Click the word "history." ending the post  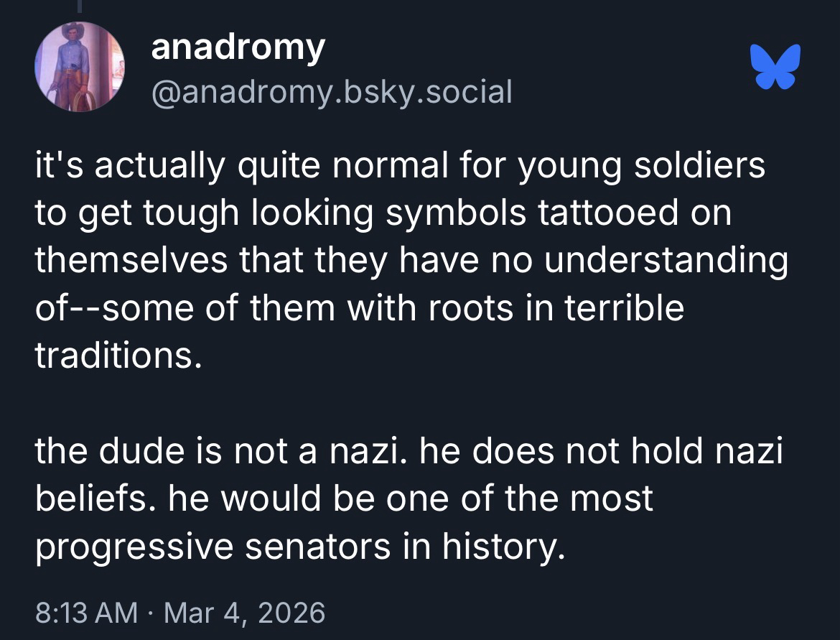pyautogui.click(x=499, y=545)
